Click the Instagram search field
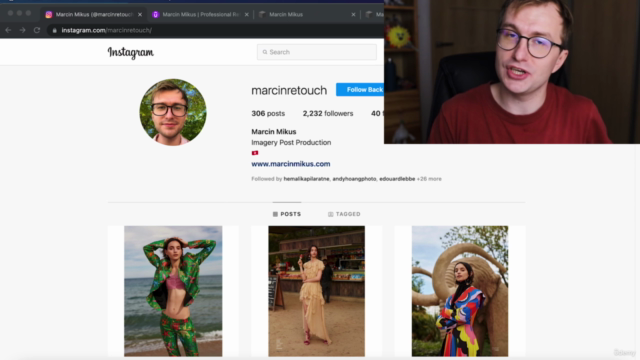Viewport: 640px width, 360px height. click(x=317, y=52)
